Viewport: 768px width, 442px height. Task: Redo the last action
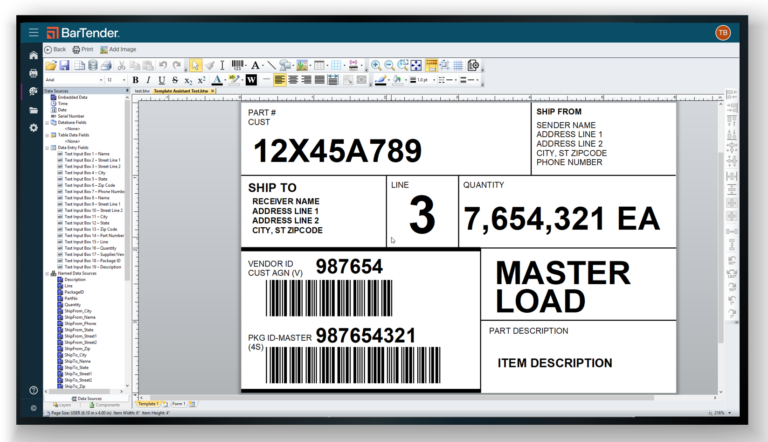tap(177, 65)
